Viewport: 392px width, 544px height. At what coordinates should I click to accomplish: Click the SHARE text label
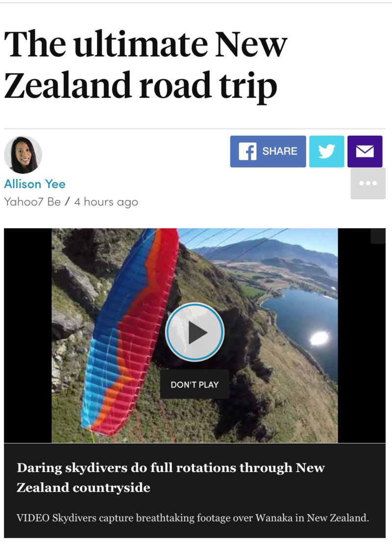tap(280, 151)
